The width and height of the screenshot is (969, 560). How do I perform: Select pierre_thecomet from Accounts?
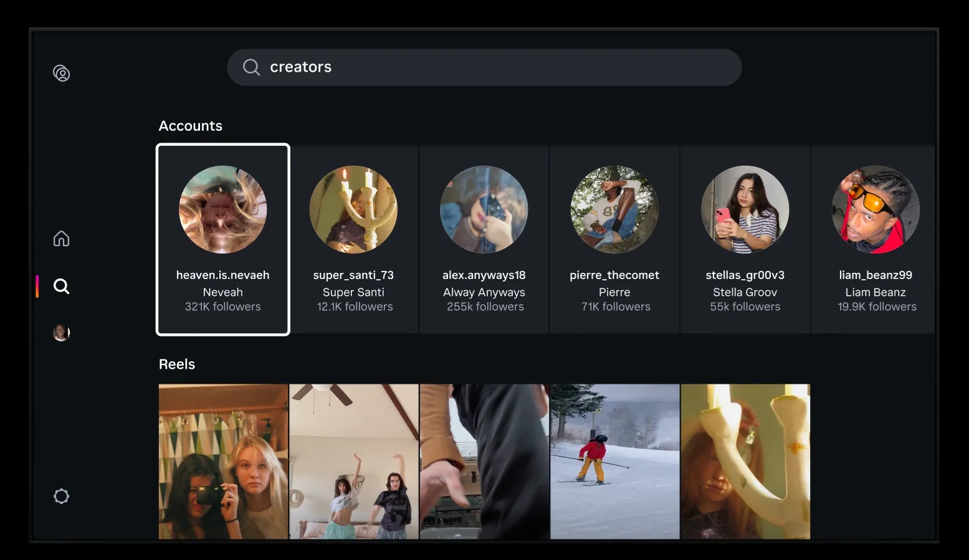[614, 239]
